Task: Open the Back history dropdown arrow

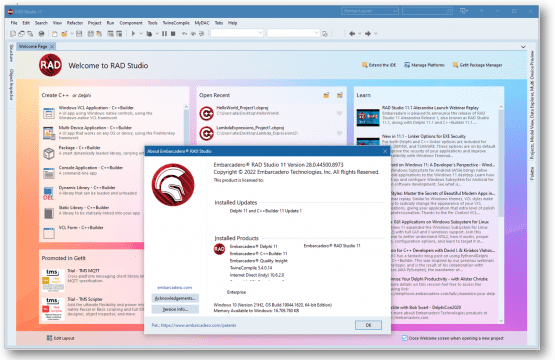Action: tap(360, 34)
